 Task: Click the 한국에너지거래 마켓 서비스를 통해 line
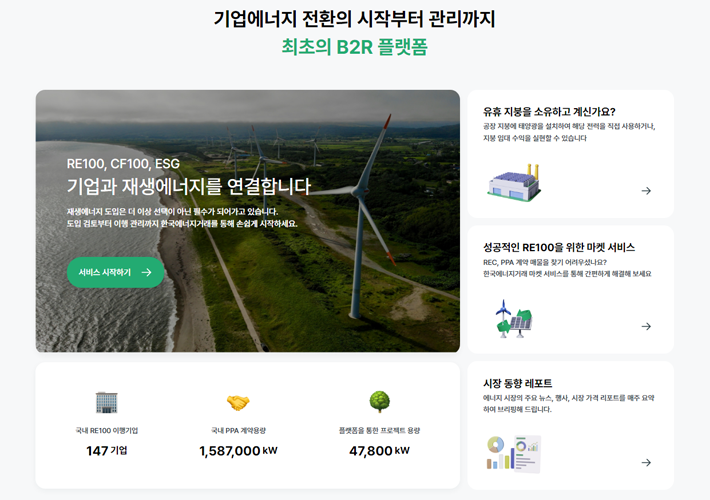tap(567, 274)
